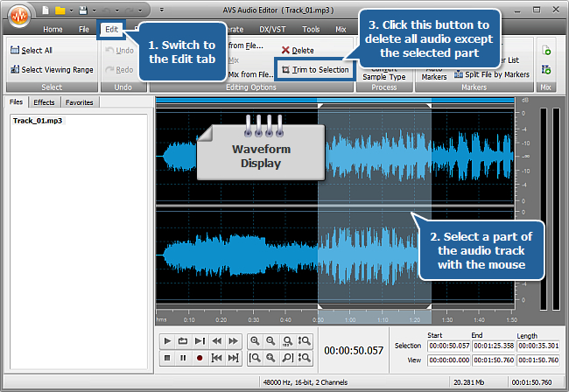Switch to the Tools ribbon tab

click(x=311, y=30)
